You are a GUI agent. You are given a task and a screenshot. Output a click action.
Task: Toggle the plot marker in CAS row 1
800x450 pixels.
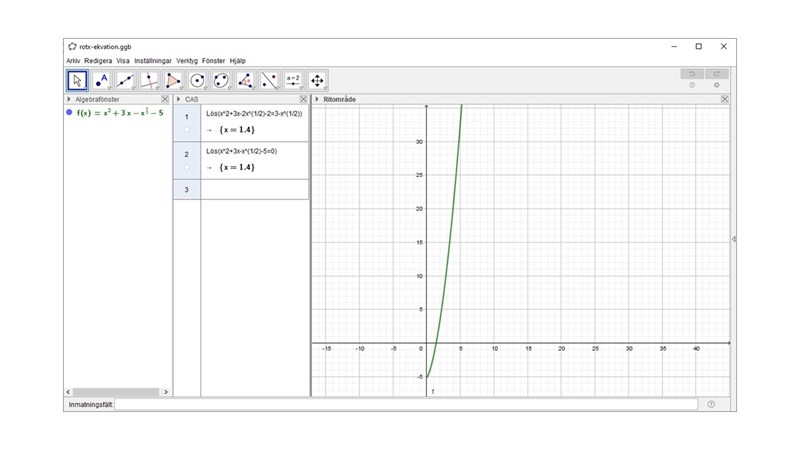[187, 130]
